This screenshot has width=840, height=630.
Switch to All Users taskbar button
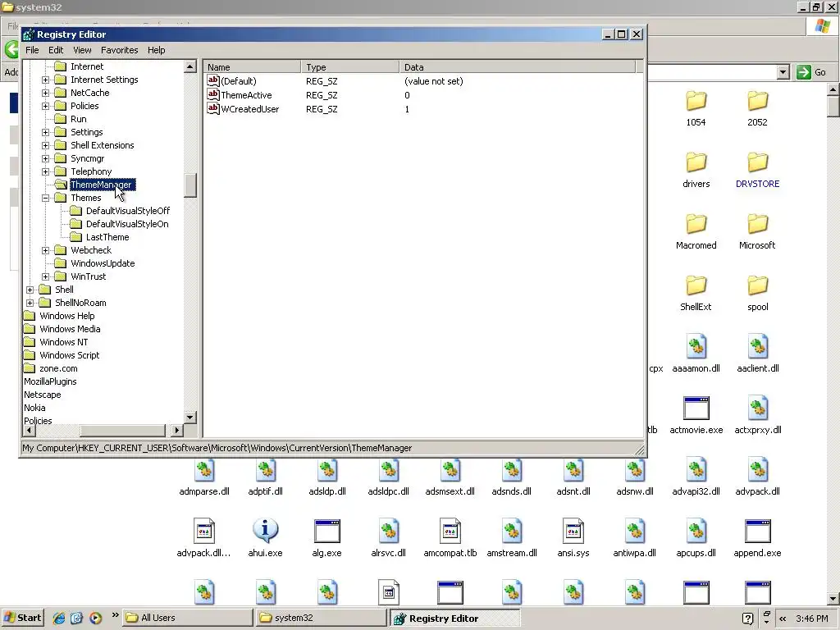(188, 618)
